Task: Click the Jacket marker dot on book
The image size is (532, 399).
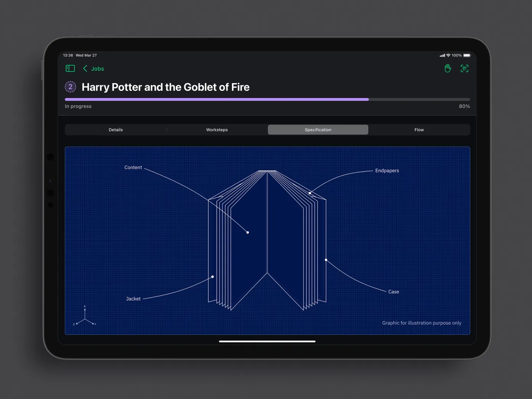Action: tap(212, 277)
